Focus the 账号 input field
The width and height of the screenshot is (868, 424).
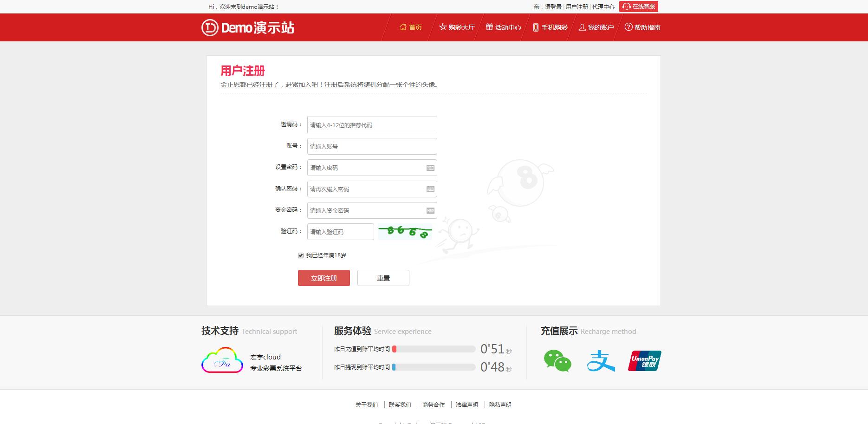pyautogui.click(x=372, y=146)
